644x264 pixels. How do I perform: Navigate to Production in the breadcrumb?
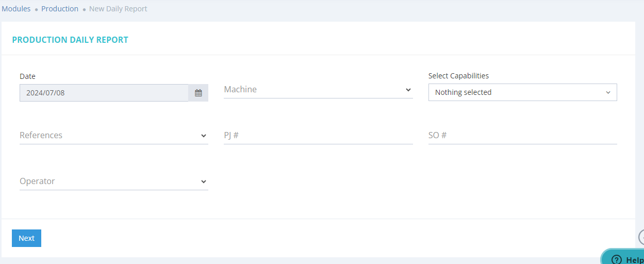pyautogui.click(x=60, y=9)
